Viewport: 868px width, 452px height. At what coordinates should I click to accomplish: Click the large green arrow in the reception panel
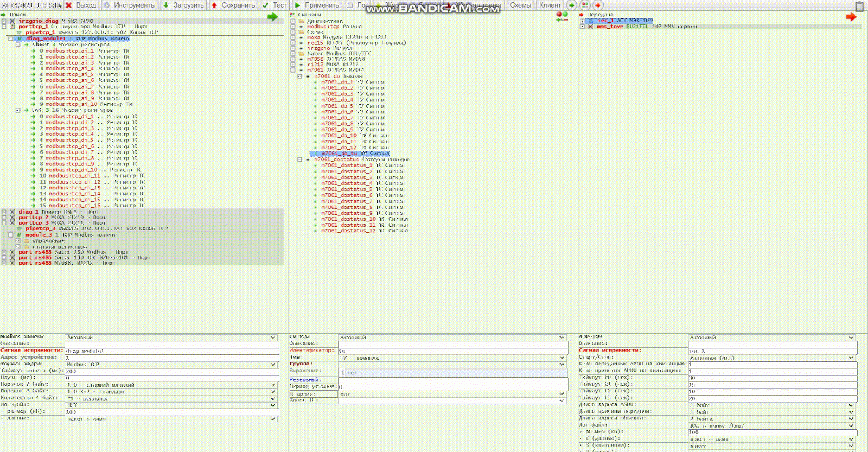[x=272, y=17]
